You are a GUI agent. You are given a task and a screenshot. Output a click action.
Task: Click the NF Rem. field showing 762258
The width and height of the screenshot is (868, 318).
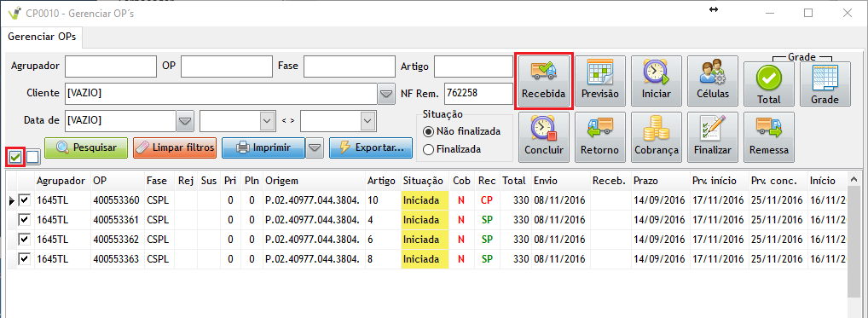478,94
